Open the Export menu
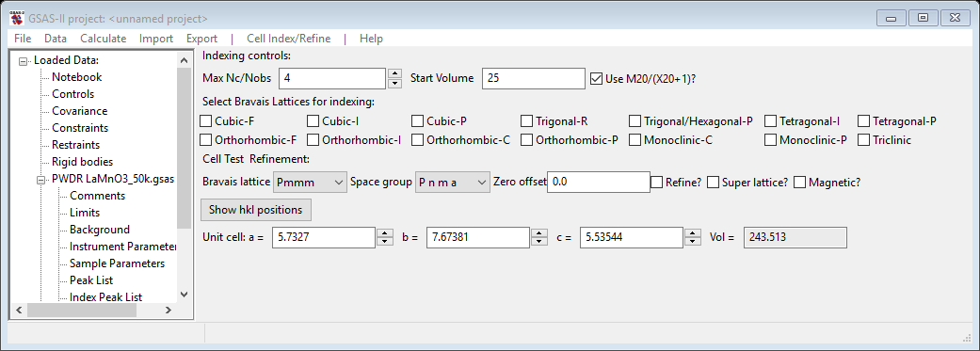This screenshot has height=351, width=980. (x=201, y=38)
